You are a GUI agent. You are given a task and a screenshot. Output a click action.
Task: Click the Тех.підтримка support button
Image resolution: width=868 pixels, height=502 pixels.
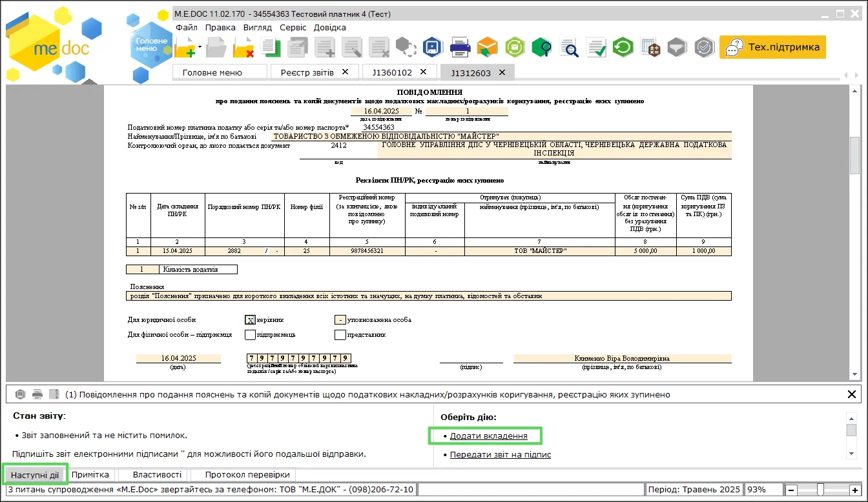(x=772, y=47)
